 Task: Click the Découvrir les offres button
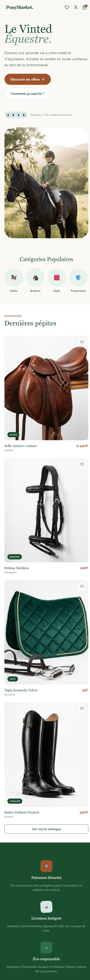coord(27,79)
